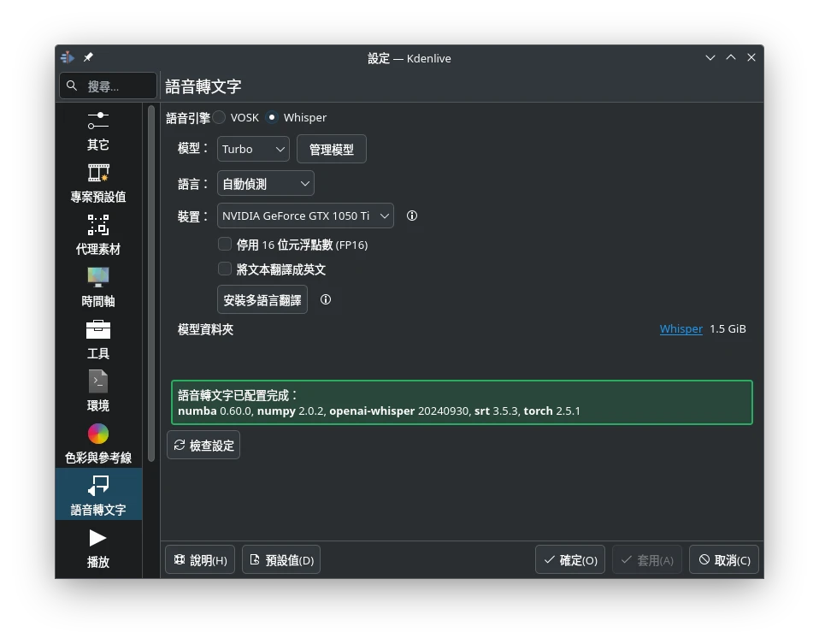The image size is (819, 644).
Task: Open the 專案預設值 settings category
Action: [98, 183]
